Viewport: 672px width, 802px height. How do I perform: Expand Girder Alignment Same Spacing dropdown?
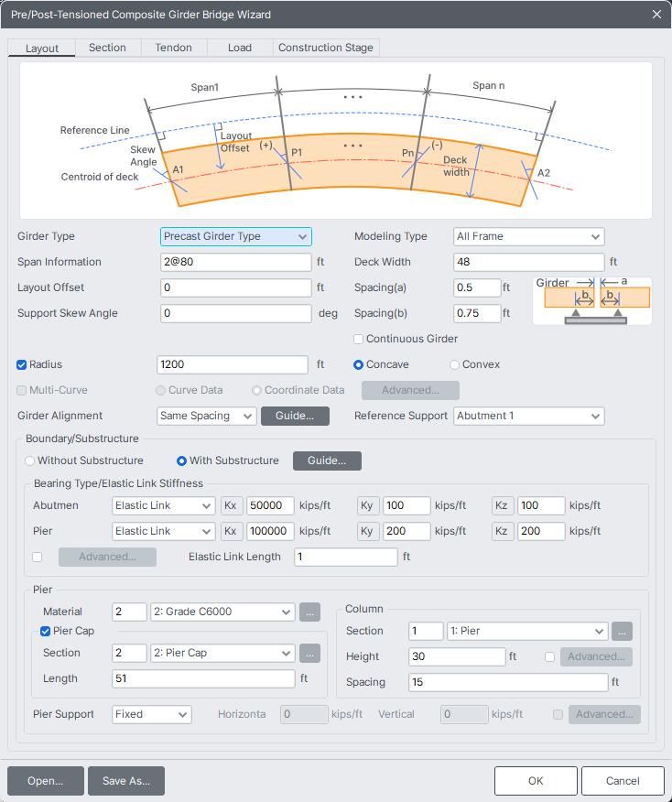click(207, 416)
